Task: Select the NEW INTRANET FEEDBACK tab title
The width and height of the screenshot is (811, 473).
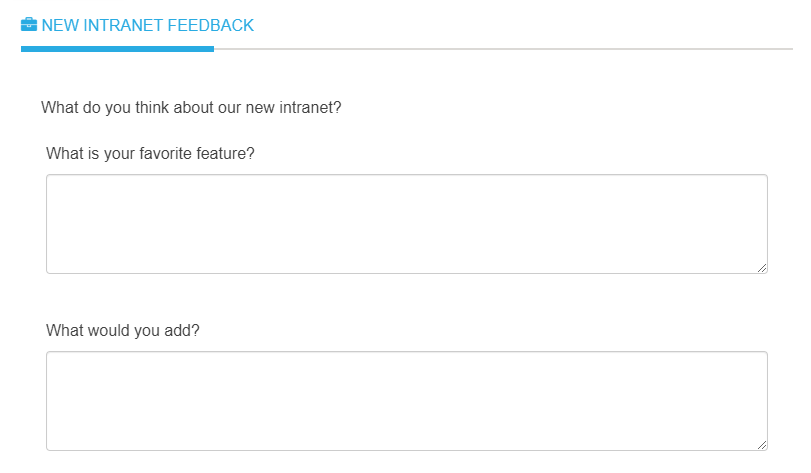Action: 147,25
